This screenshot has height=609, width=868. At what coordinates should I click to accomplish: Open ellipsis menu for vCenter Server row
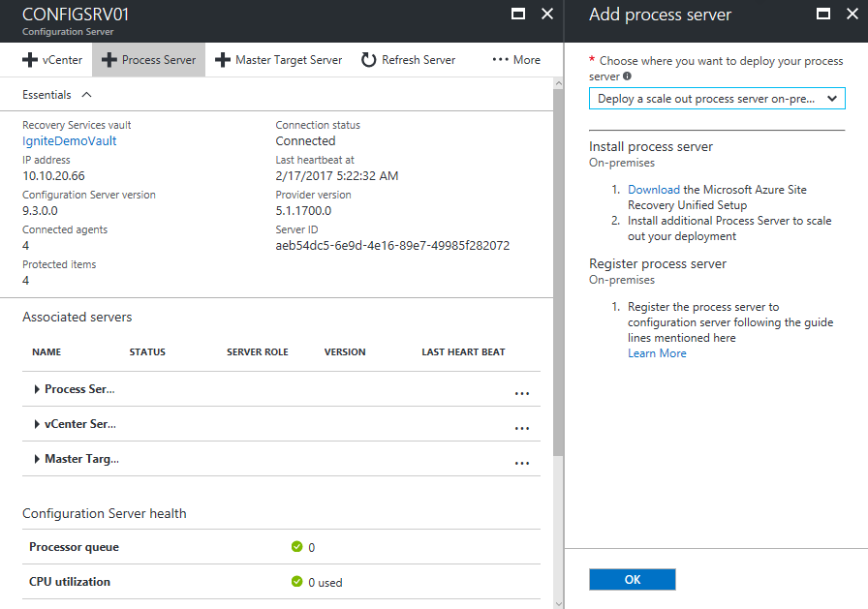(522, 428)
